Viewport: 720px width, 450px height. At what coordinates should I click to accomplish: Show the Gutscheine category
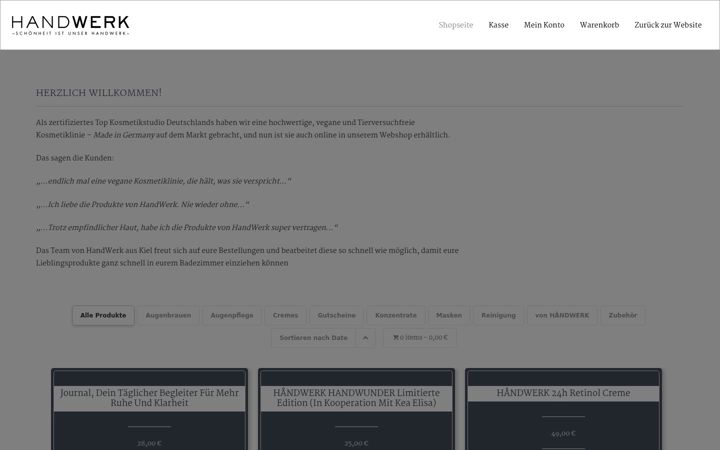click(x=337, y=315)
